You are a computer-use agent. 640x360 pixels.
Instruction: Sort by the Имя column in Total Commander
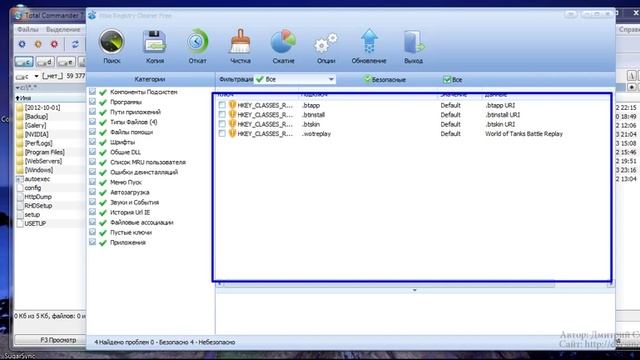24,98
